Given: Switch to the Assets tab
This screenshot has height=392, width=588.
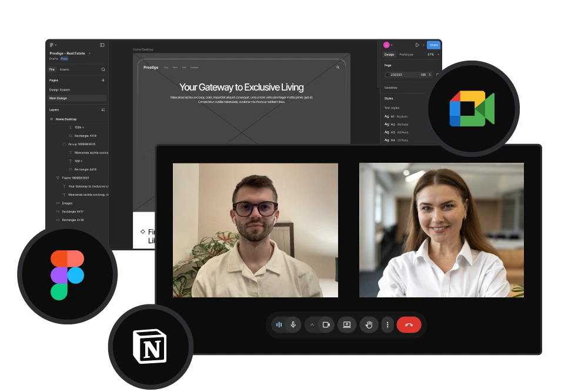Looking at the screenshot, I should point(64,69).
